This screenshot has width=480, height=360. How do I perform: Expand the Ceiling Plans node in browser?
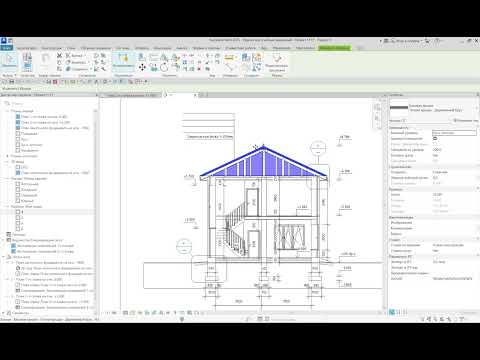[x=7, y=156]
